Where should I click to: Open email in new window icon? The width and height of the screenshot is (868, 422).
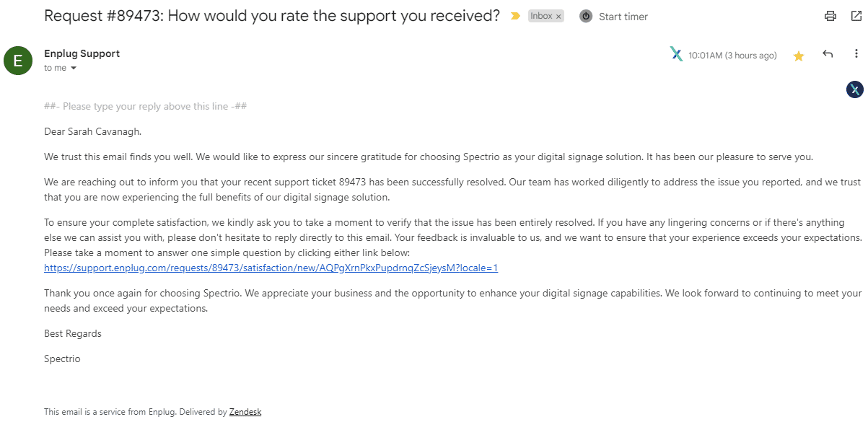tap(856, 16)
